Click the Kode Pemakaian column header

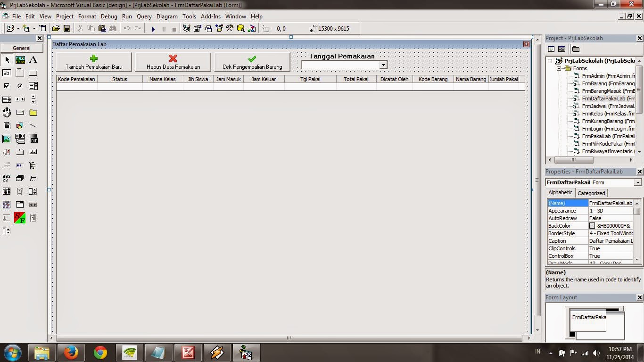click(x=76, y=79)
